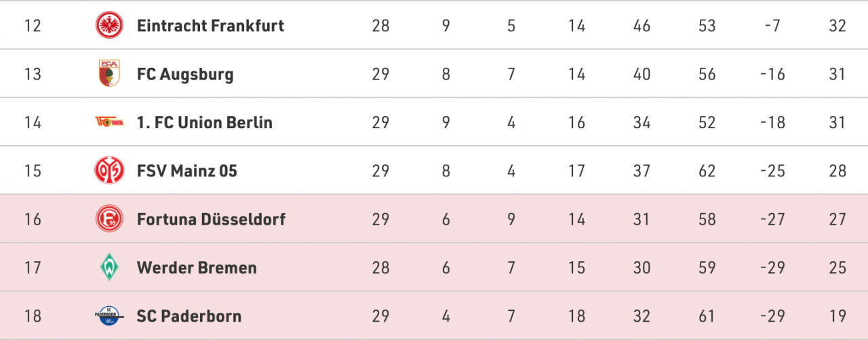Select the 1. FC Union Berlin name

(204, 122)
